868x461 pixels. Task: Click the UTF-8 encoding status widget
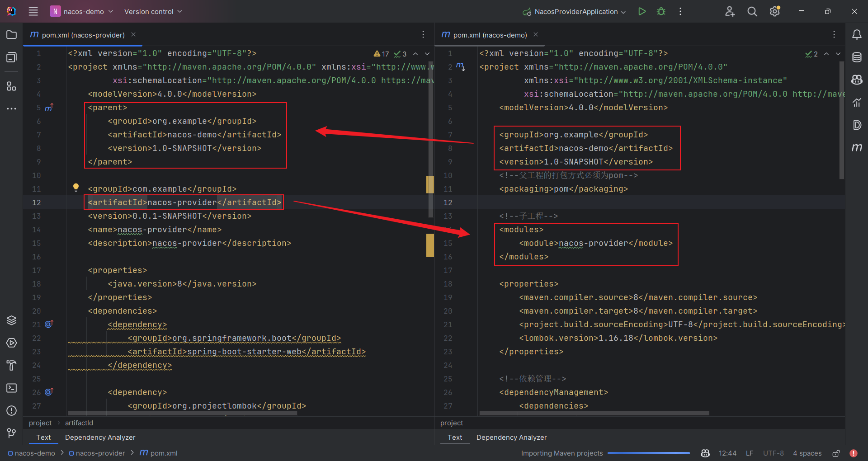(x=773, y=453)
